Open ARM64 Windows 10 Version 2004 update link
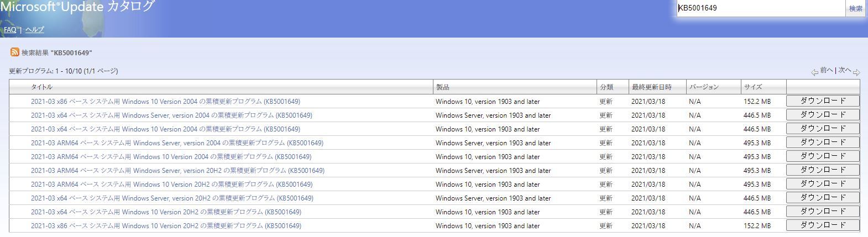868x237 pixels. click(x=171, y=157)
